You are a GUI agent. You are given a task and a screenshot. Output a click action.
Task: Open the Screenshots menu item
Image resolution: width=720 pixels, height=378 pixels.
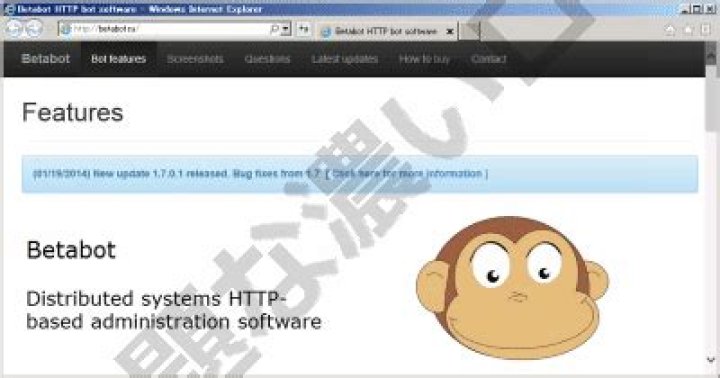195,59
